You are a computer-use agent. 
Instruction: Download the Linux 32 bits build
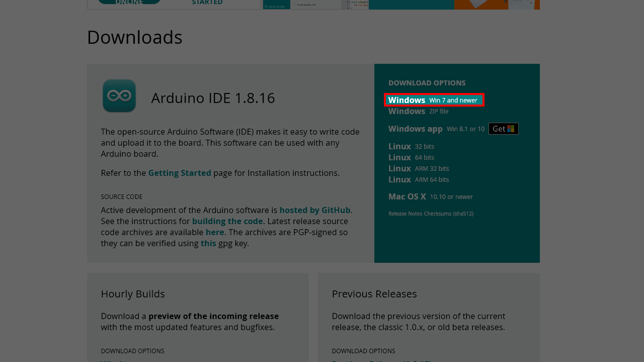411,146
